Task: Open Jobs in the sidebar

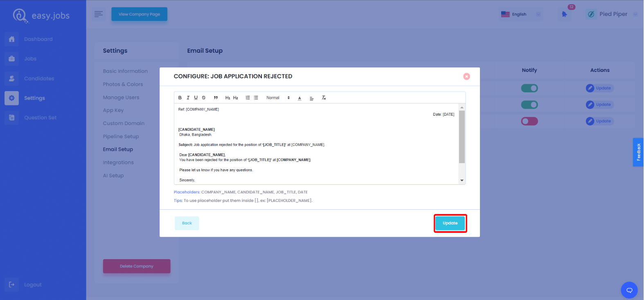Action: point(30,59)
